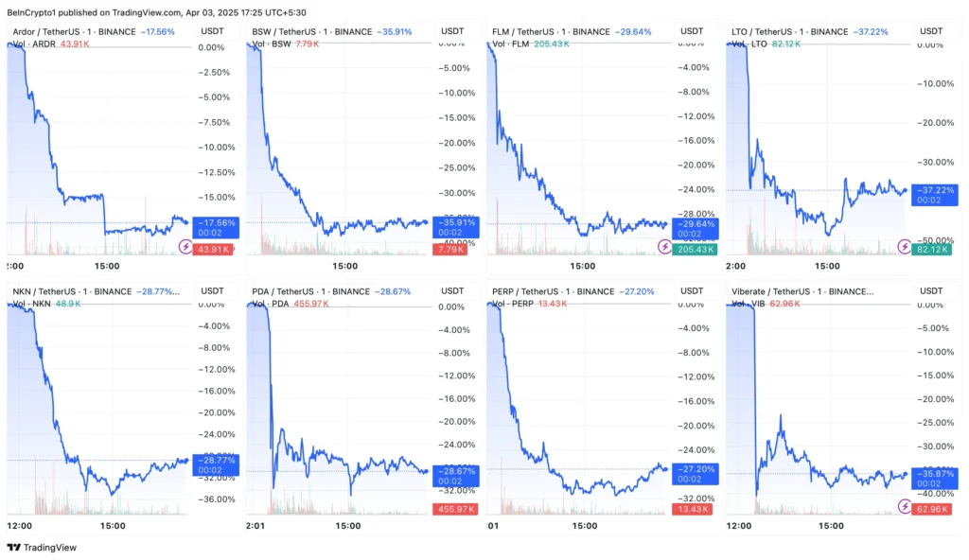Image resolution: width=969 pixels, height=560 pixels.
Task: Click the 12:00 time label on the NKN chart
Action: coord(19,525)
